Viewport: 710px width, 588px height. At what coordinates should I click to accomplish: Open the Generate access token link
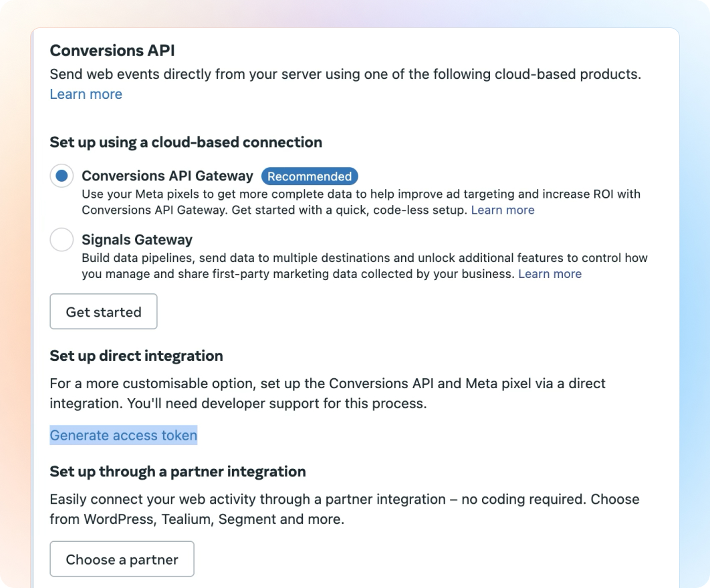click(x=124, y=436)
